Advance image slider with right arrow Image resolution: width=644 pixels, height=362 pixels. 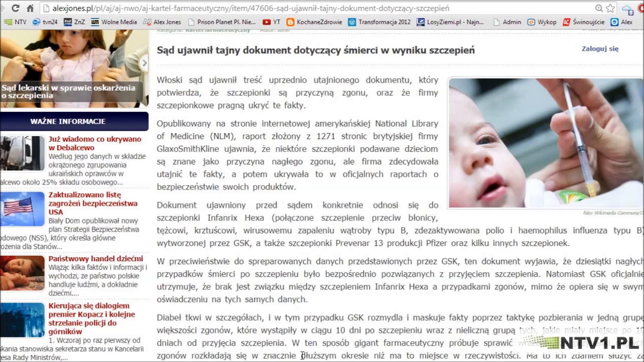click(145, 63)
